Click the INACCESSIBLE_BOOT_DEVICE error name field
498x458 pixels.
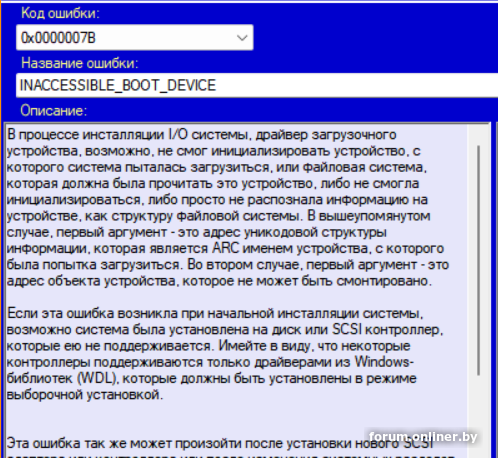(x=257, y=85)
